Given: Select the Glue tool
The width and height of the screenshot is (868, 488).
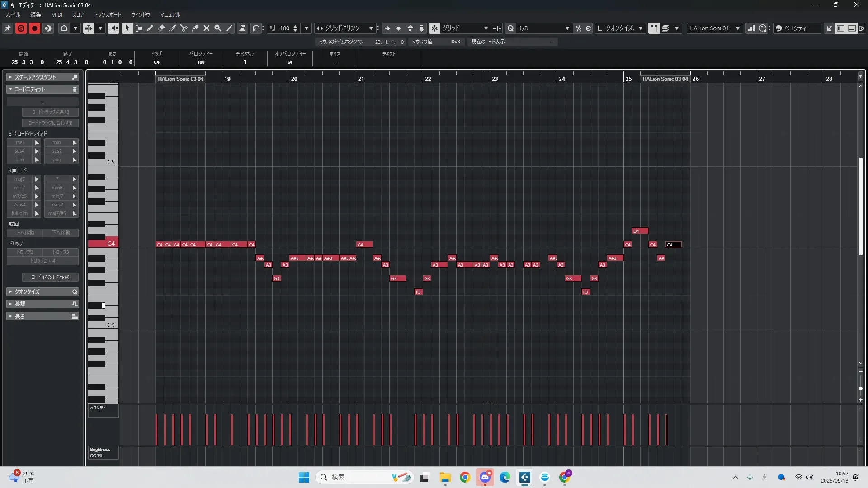Looking at the screenshot, I should pyautogui.click(x=195, y=28).
